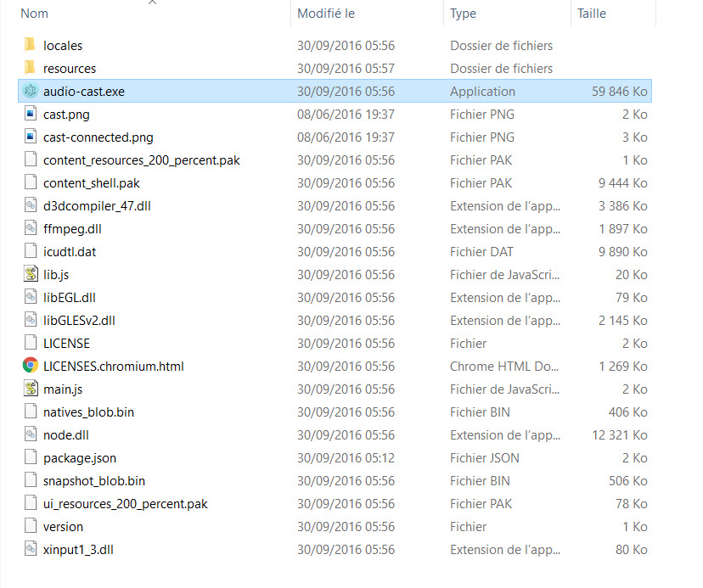Select the natives_blob.bin file name
This screenshot has width=703, height=588.
click(88, 412)
